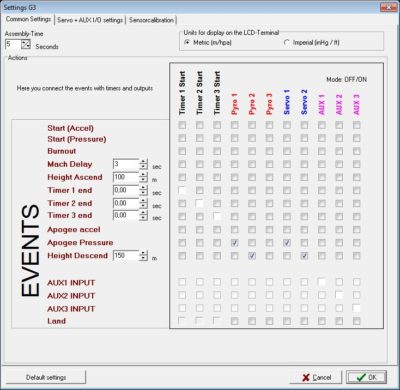Check Timer 2 end Servo 1 checkbox
Image resolution: width=400 pixels, height=390 pixels.
pos(287,203)
